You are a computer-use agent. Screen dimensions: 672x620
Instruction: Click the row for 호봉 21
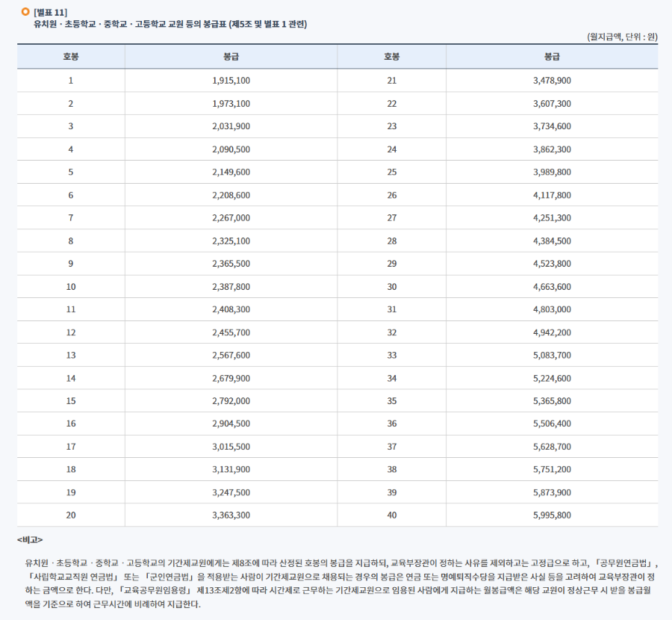[391, 80]
